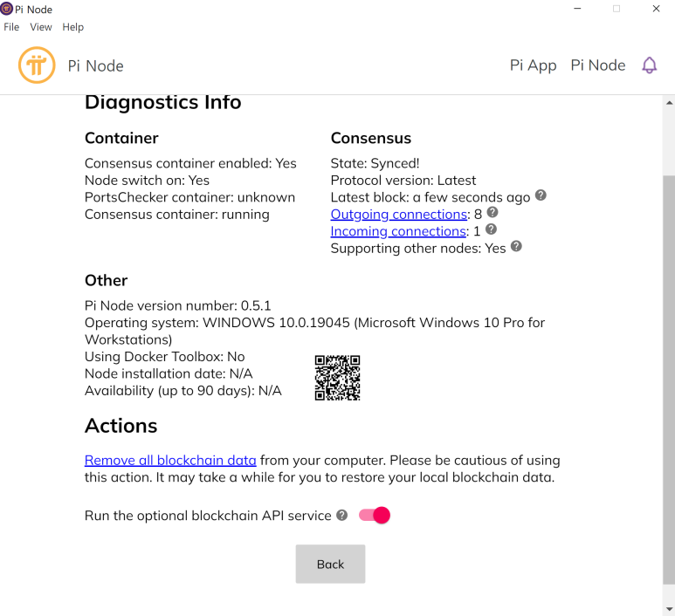Open the View menu
675x616 pixels.
(41, 27)
